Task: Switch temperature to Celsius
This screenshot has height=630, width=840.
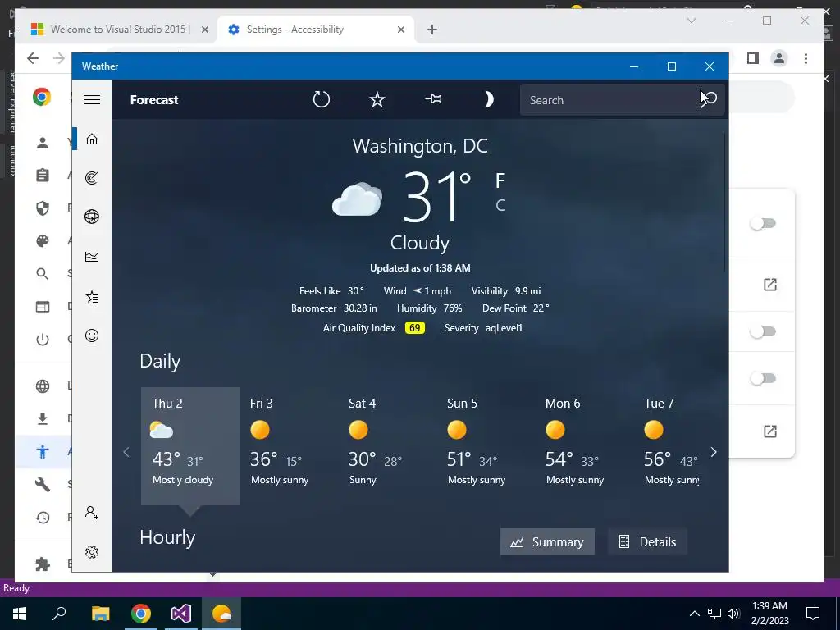Action: [500, 205]
